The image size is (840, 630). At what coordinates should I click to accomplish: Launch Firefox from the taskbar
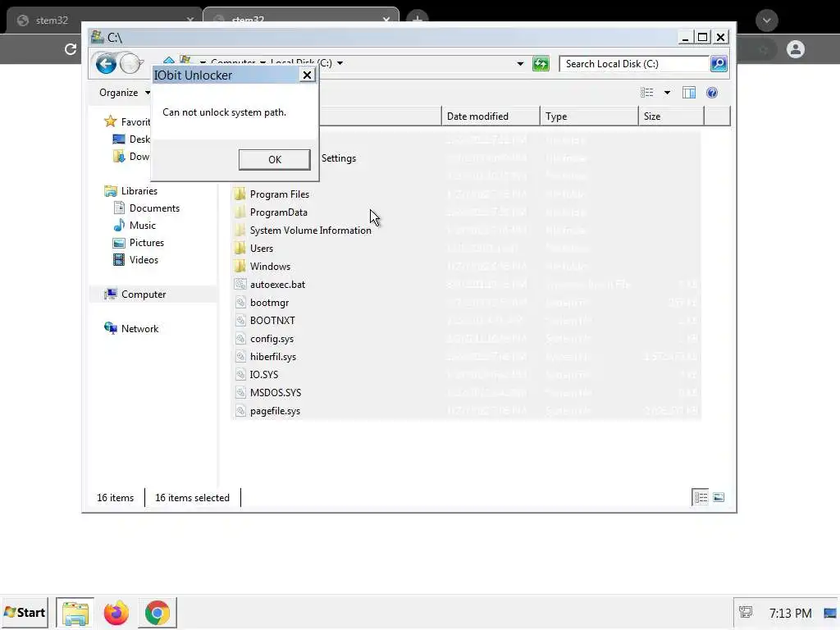[116, 613]
